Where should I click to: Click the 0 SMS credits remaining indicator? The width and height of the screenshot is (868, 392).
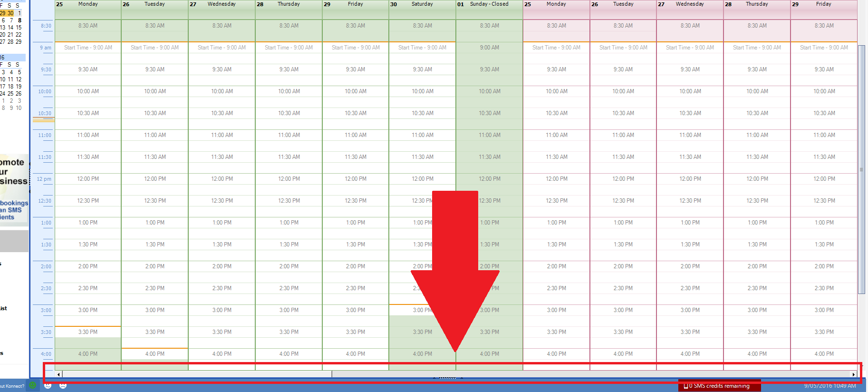pos(719,386)
